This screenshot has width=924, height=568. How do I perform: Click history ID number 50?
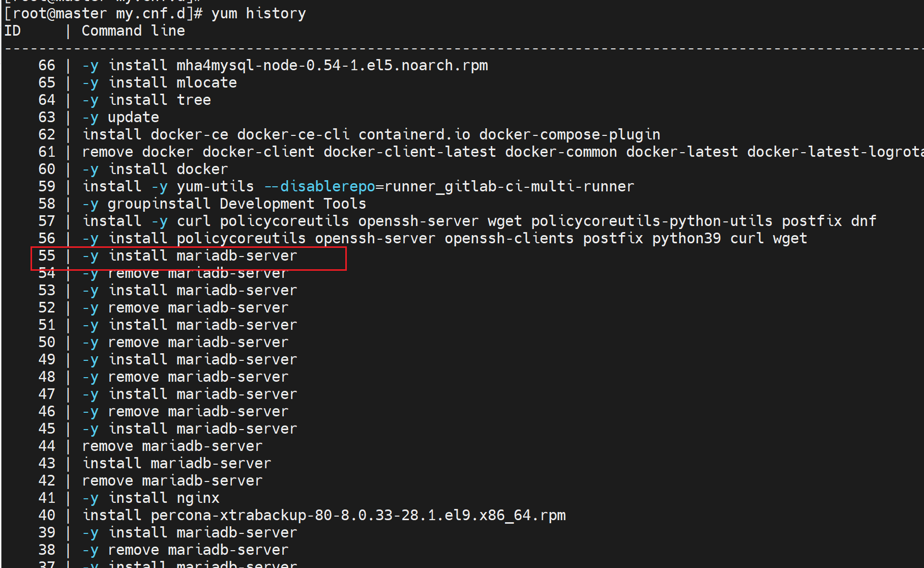coord(47,343)
